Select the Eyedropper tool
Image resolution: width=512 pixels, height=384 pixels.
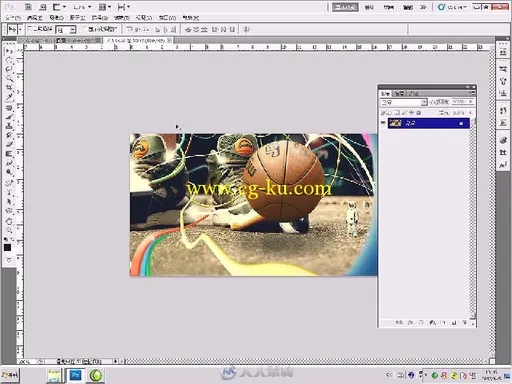9,97
